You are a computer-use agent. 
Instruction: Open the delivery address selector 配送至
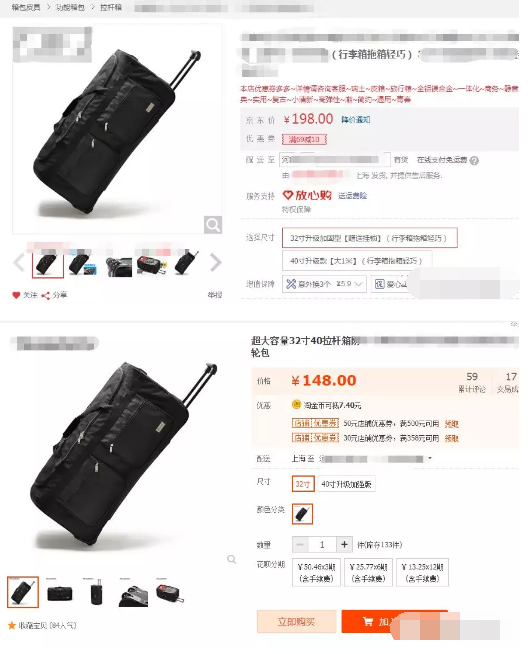point(335,160)
